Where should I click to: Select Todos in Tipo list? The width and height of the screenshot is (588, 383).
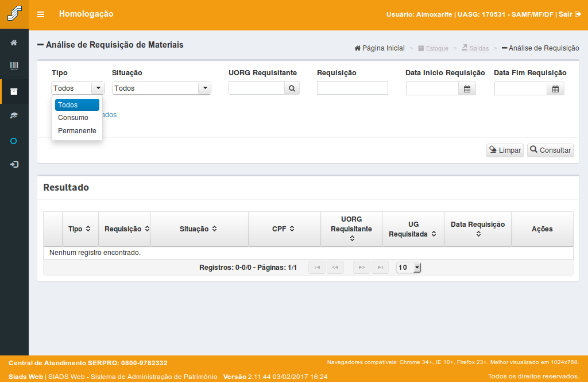point(78,105)
